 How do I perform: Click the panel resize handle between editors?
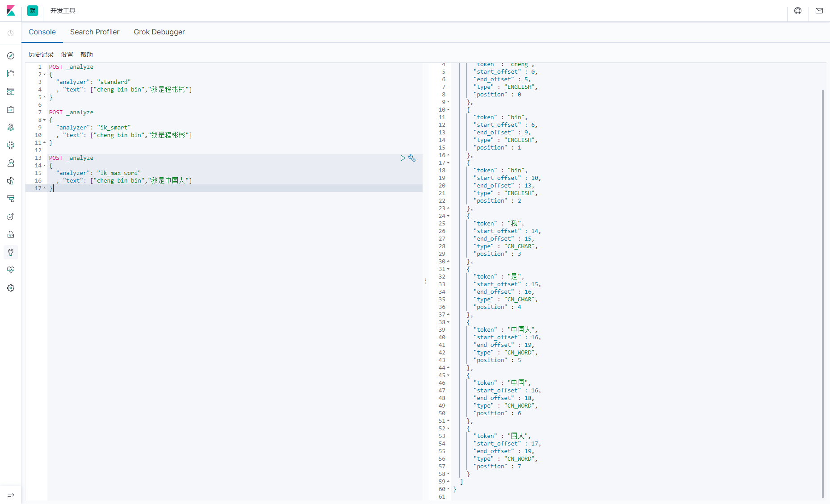coord(426,281)
